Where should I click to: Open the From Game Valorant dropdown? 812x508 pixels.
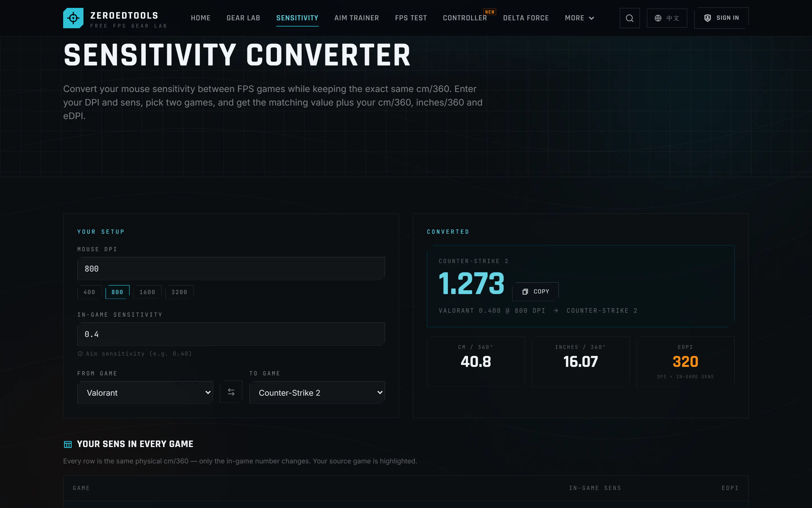145,392
